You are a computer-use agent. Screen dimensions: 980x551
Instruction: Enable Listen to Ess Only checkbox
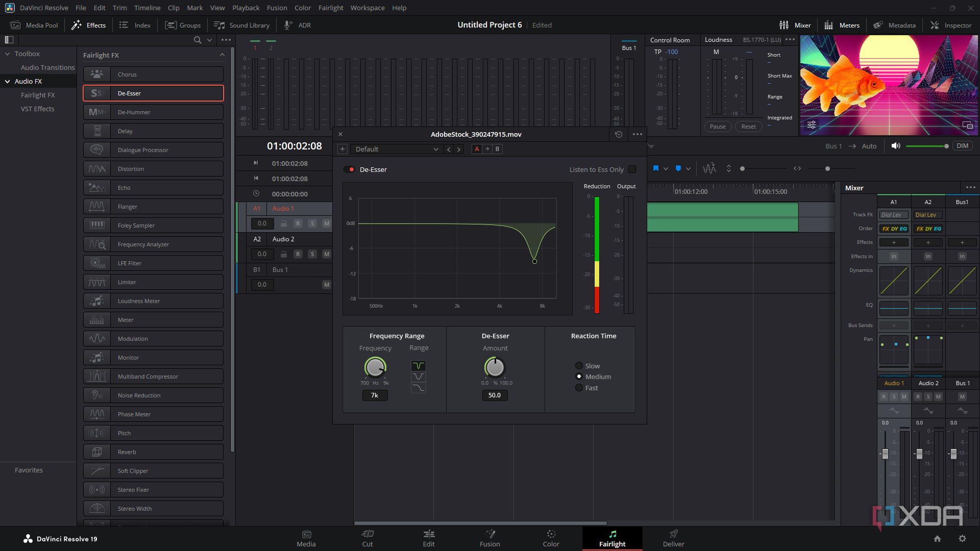632,169
